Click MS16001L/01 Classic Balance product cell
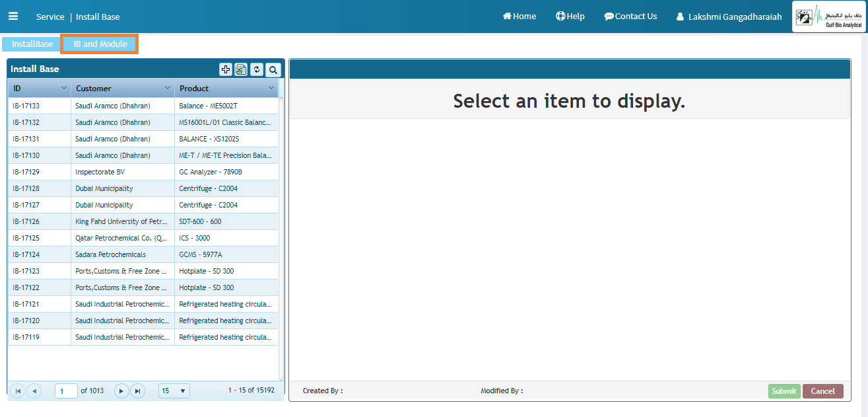Screen dimensions: 868x417 point(226,122)
